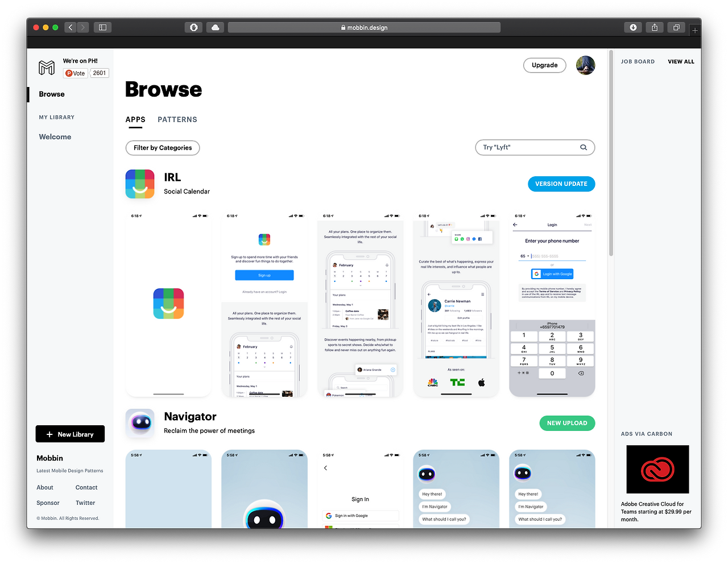Go back using Safari's back arrow
This screenshot has width=728, height=564.
(71, 27)
